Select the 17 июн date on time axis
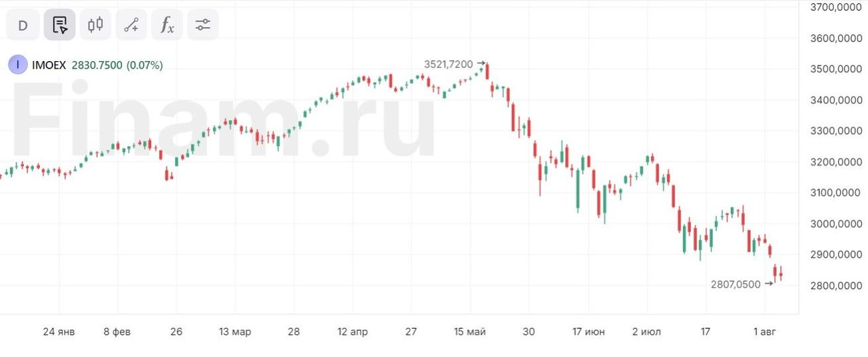The width and height of the screenshot is (868, 357). coord(589,332)
